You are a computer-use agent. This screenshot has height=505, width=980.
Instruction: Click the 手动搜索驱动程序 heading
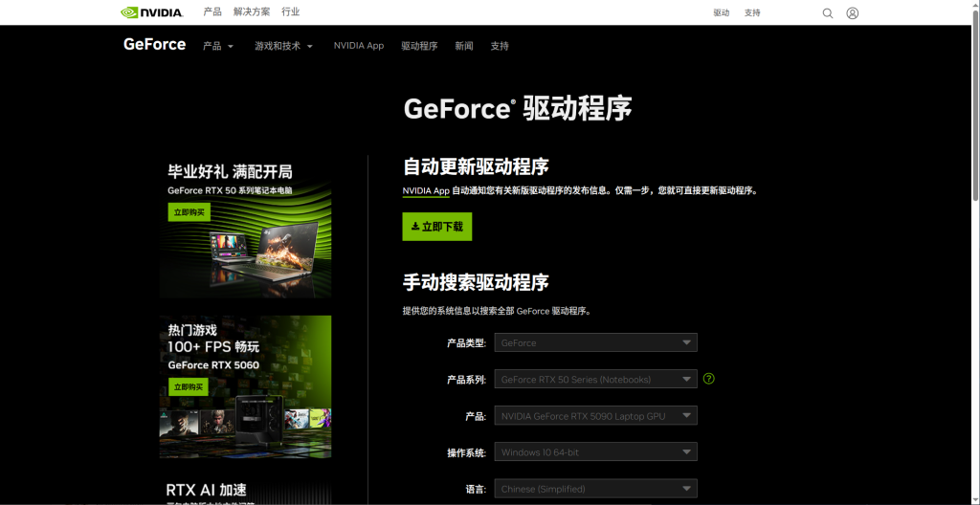(476, 282)
